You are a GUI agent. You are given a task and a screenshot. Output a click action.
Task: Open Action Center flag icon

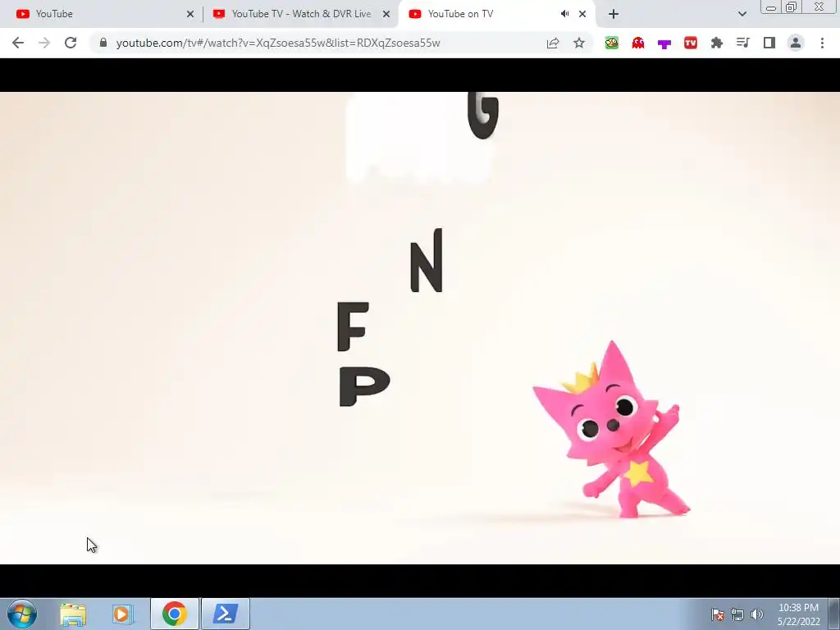pyautogui.click(x=717, y=614)
